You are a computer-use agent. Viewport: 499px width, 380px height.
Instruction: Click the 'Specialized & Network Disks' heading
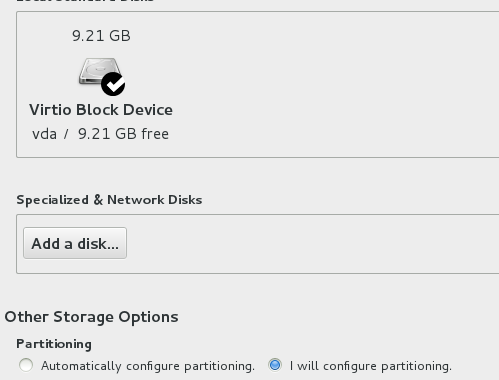109,200
